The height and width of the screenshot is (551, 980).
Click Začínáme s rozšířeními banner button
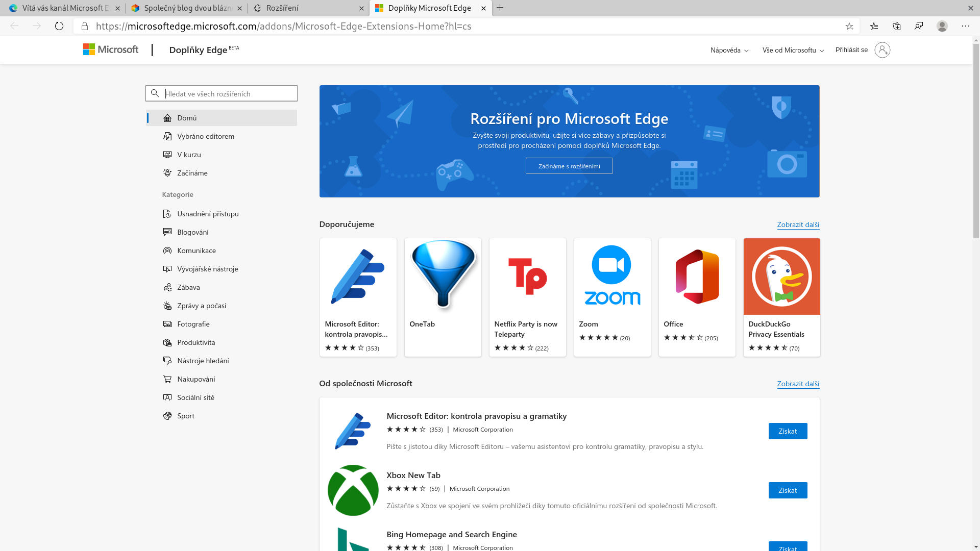(569, 166)
